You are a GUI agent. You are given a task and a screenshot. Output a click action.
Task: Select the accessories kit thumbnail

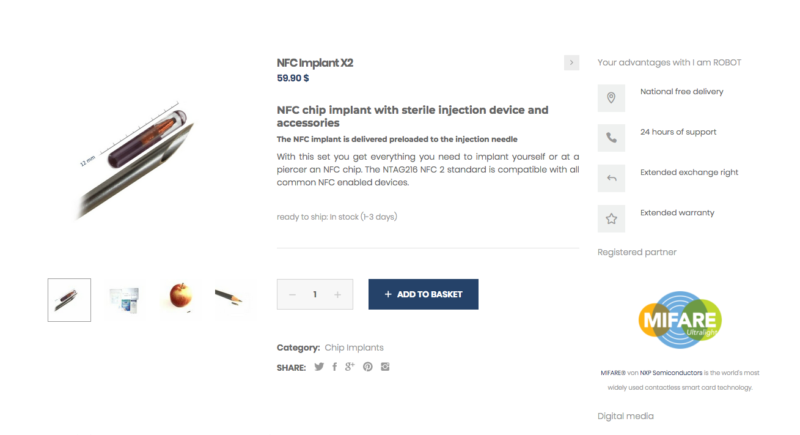pyautogui.click(x=124, y=299)
